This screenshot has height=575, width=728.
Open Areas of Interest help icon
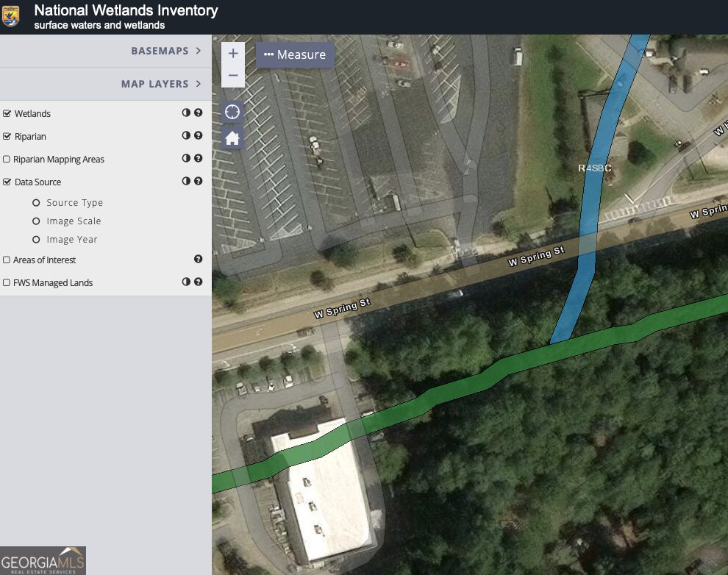(x=199, y=259)
